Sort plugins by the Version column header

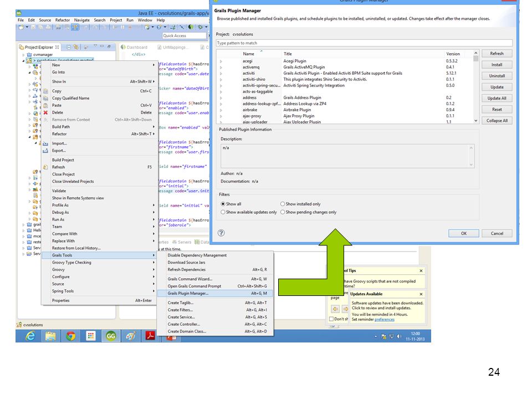(453, 54)
